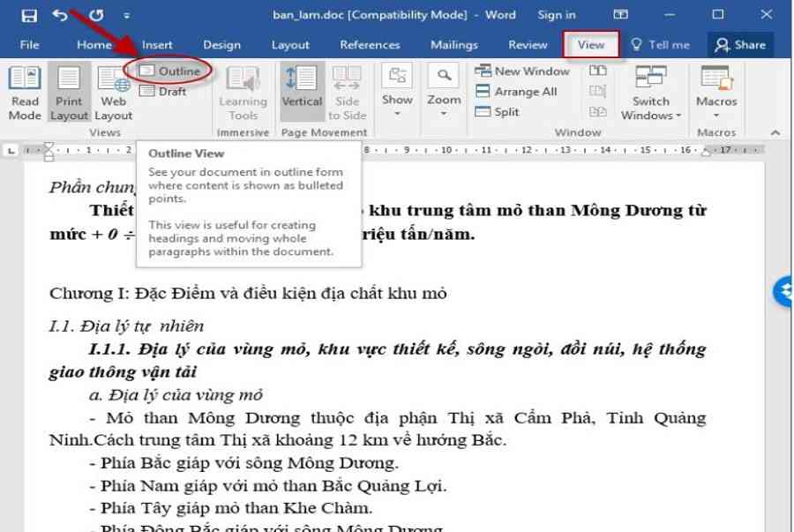Click View Side by Side icon

click(597, 71)
